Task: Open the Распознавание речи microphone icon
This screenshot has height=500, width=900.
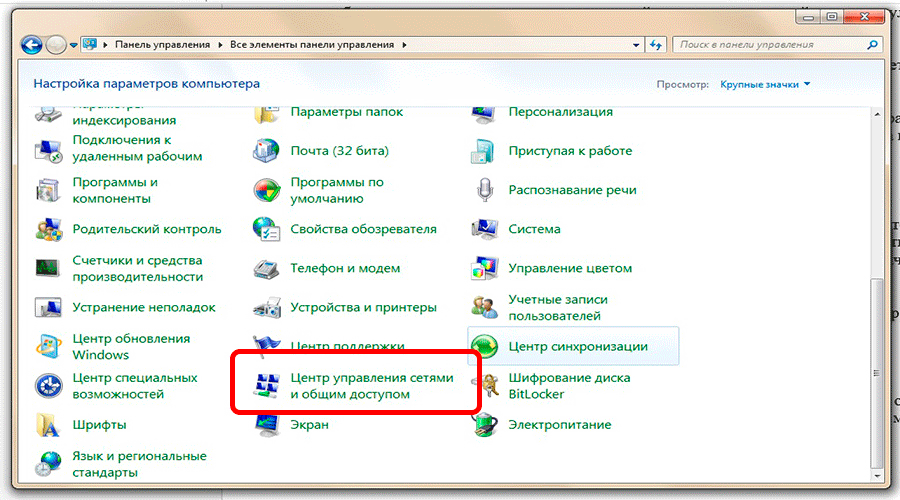Action: point(485,190)
